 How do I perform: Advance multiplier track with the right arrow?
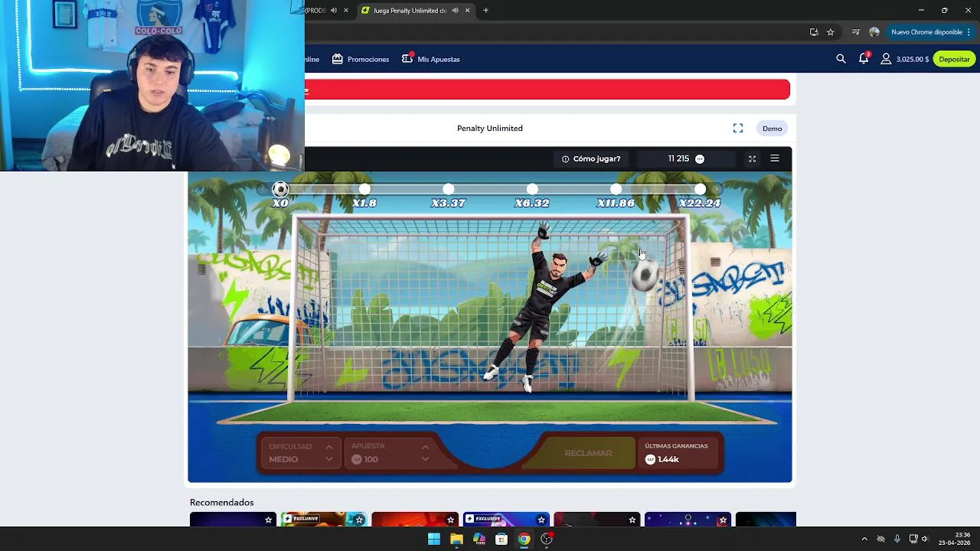tap(717, 189)
